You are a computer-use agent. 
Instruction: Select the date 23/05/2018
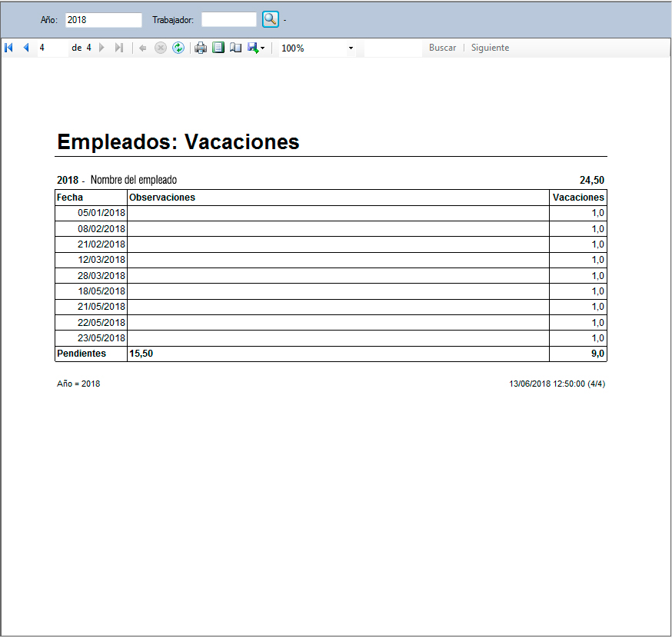point(101,337)
